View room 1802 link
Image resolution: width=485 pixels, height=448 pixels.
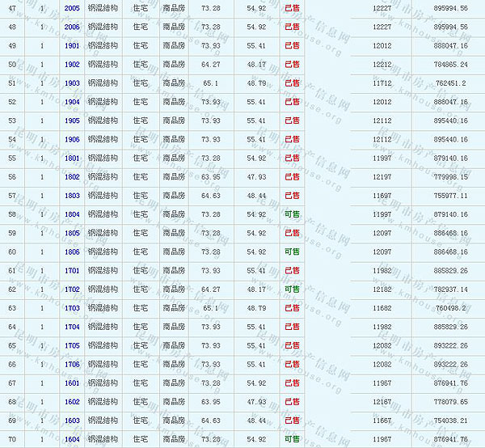(72, 176)
